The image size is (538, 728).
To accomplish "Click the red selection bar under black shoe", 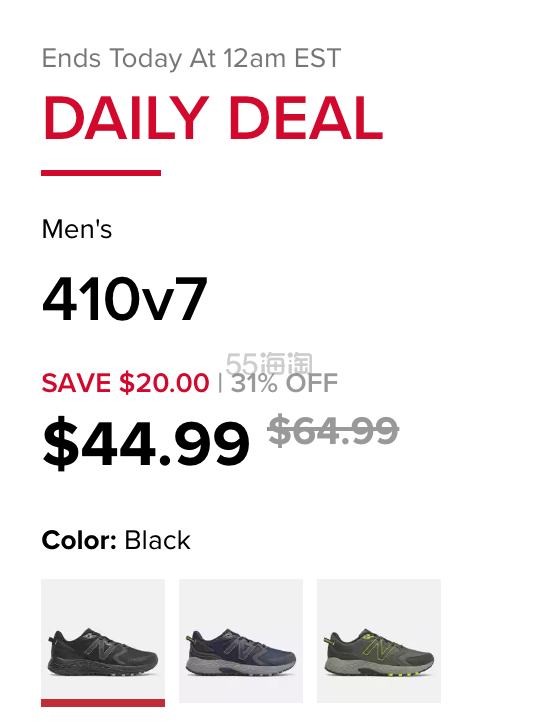I will coord(103,702).
